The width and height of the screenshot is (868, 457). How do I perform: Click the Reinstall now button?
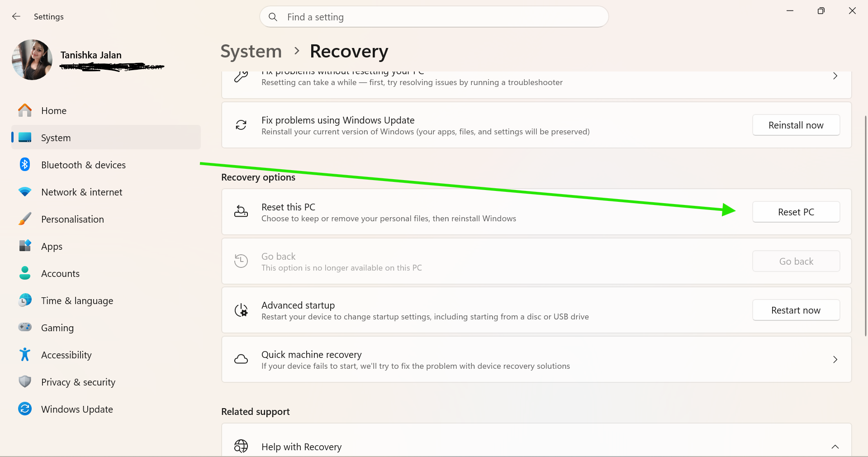[x=796, y=125]
